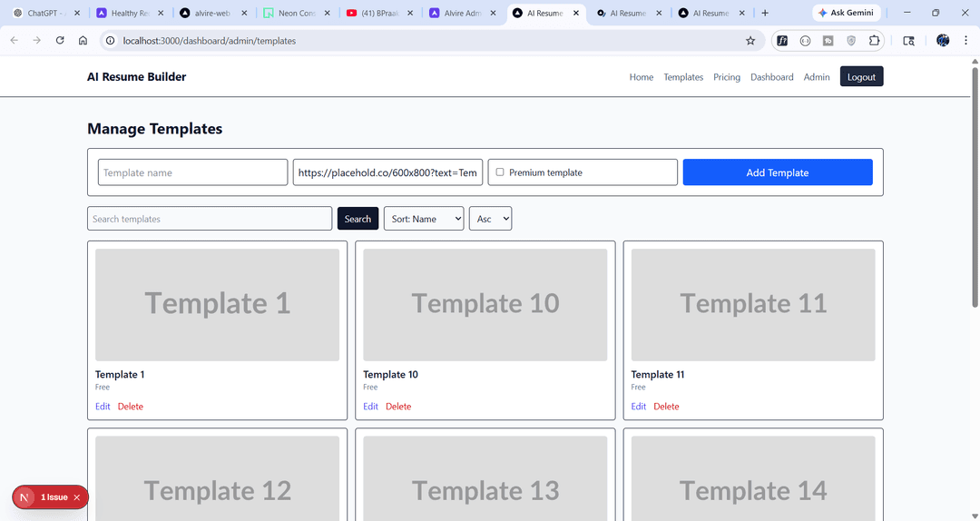
Task: Click the address bar URL
Action: 210,41
